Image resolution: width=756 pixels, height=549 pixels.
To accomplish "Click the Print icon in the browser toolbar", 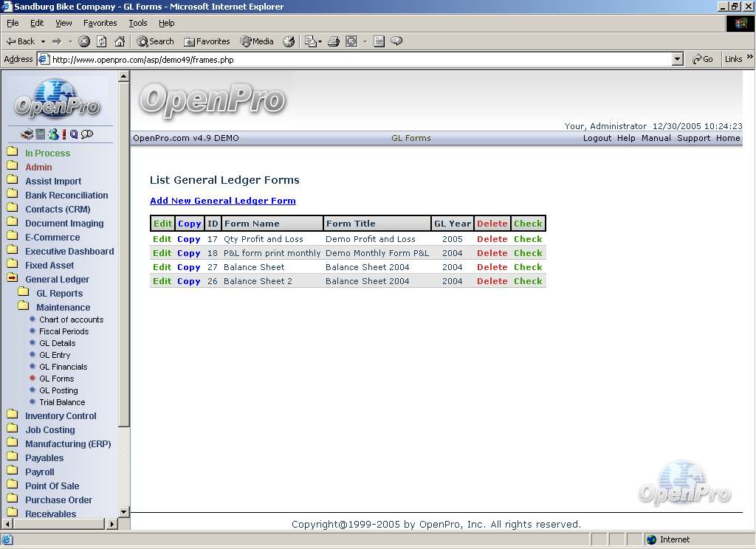I will 334,41.
